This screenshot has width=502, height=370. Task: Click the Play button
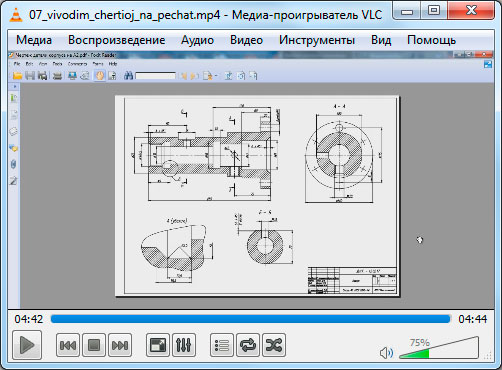[x=27, y=345]
